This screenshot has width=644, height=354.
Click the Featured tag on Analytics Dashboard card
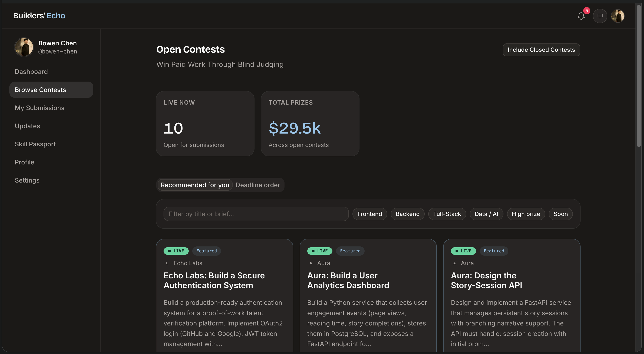pyautogui.click(x=350, y=251)
